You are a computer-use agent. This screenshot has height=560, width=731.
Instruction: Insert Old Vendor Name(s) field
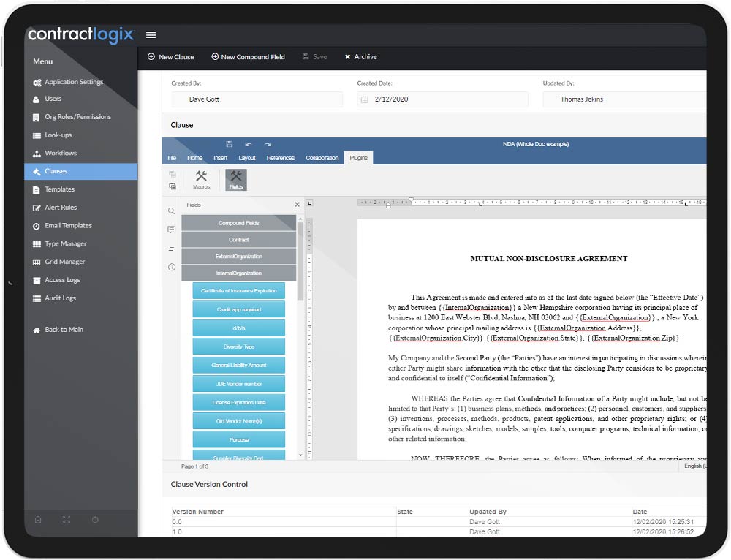(x=239, y=422)
